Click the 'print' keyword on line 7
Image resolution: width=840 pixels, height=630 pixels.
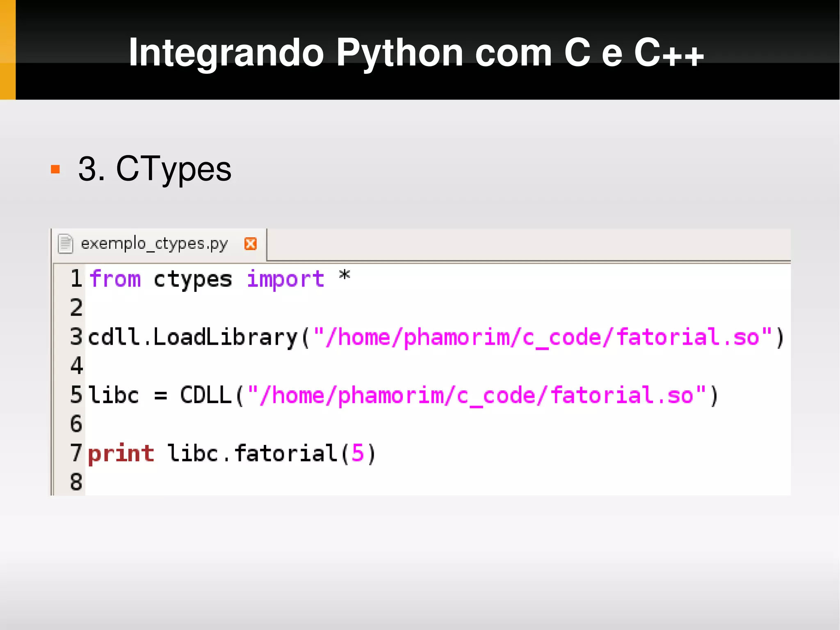pos(121,454)
